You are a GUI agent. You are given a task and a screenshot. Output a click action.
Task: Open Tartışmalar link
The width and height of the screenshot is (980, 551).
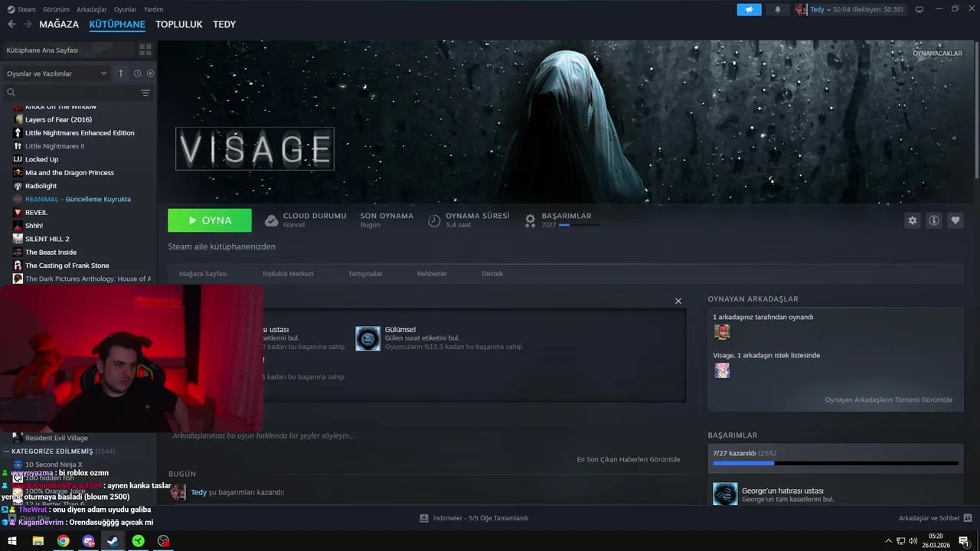365,274
